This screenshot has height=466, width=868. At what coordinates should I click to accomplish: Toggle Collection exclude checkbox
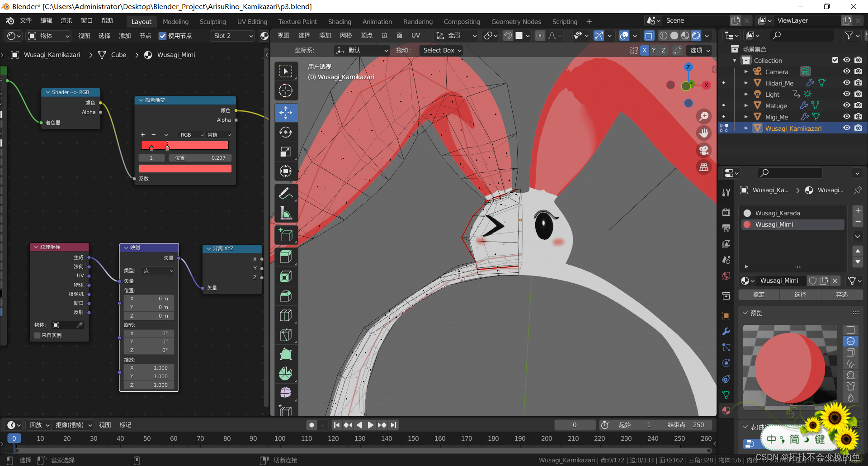(x=835, y=60)
